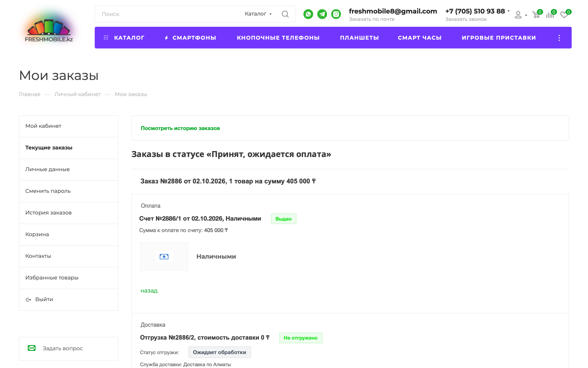Click the Главная breadcrumb
This screenshot has width=588, height=368.
point(29,94)
